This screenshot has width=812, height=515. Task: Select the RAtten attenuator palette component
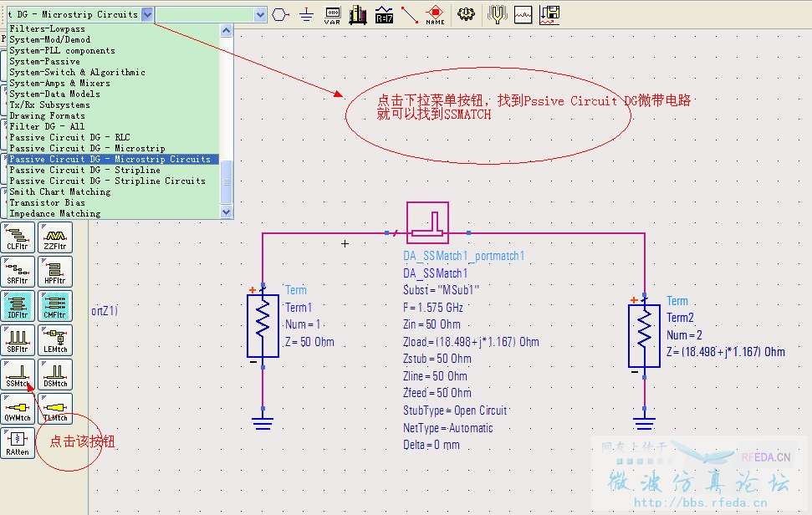(x=18, y=443)
